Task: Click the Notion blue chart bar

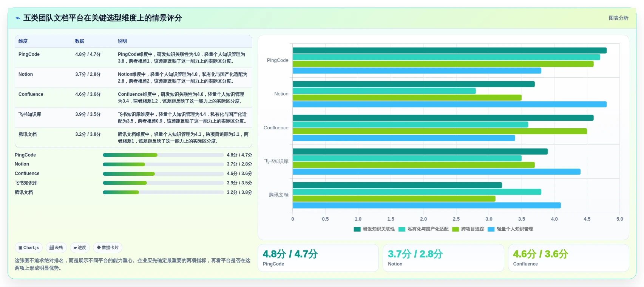Action: pos(449,104)
